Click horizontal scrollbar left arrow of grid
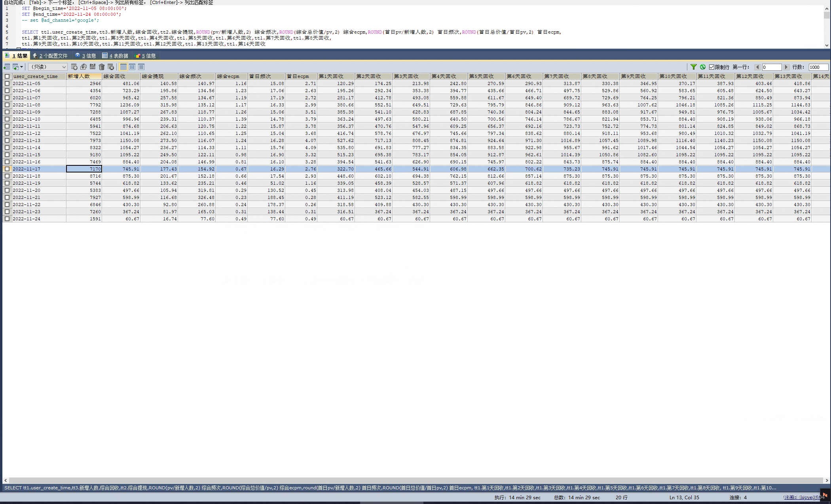This screenshot has width=831, height=504. [5, 480]
